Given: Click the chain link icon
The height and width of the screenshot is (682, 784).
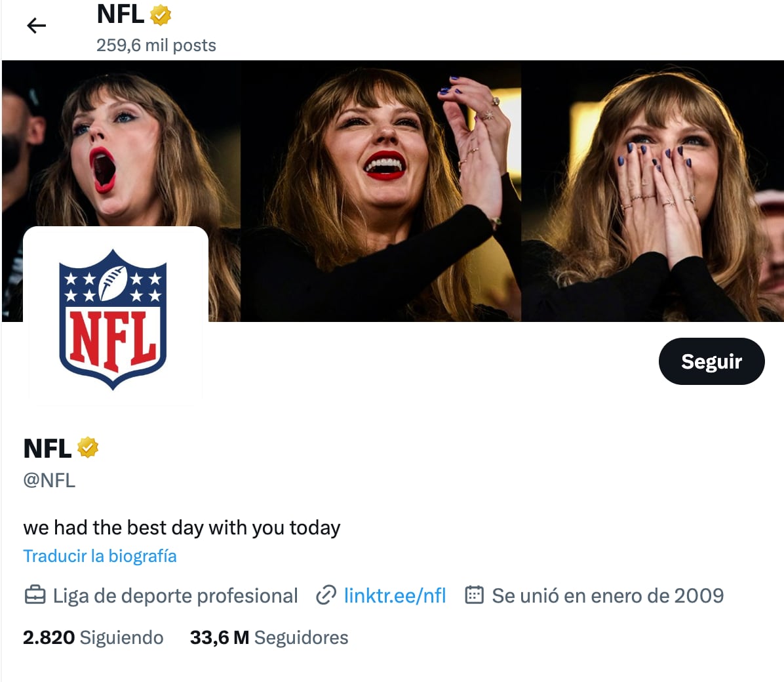Looking at the screenshot, I should pos(326,595).
